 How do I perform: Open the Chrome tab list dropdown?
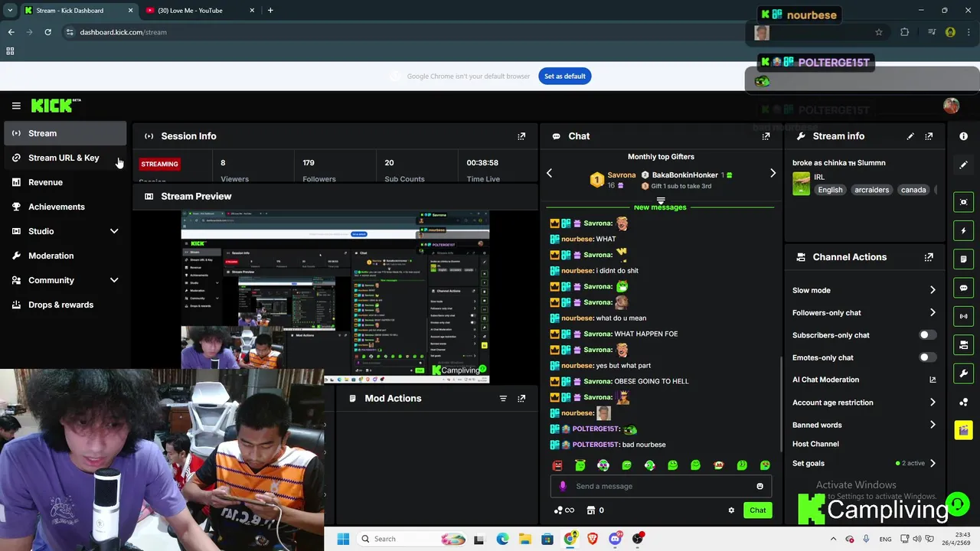10,11
